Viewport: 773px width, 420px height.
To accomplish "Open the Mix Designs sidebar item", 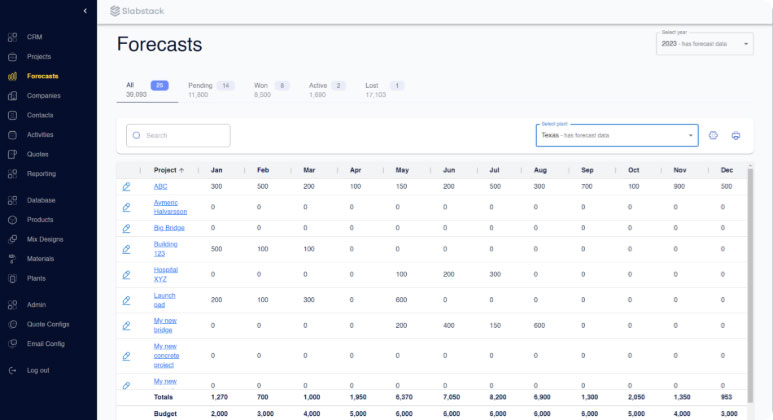I will coord(45,239).
